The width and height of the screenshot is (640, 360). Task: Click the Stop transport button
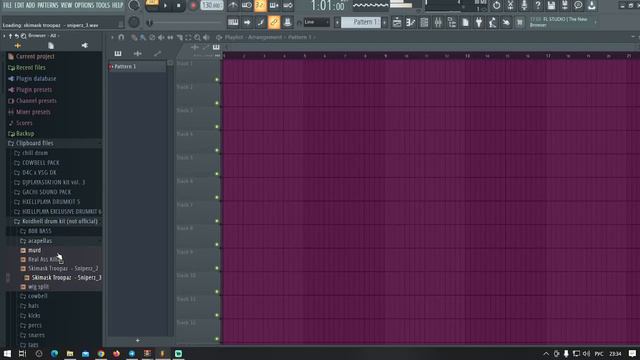tap(178, 6)
